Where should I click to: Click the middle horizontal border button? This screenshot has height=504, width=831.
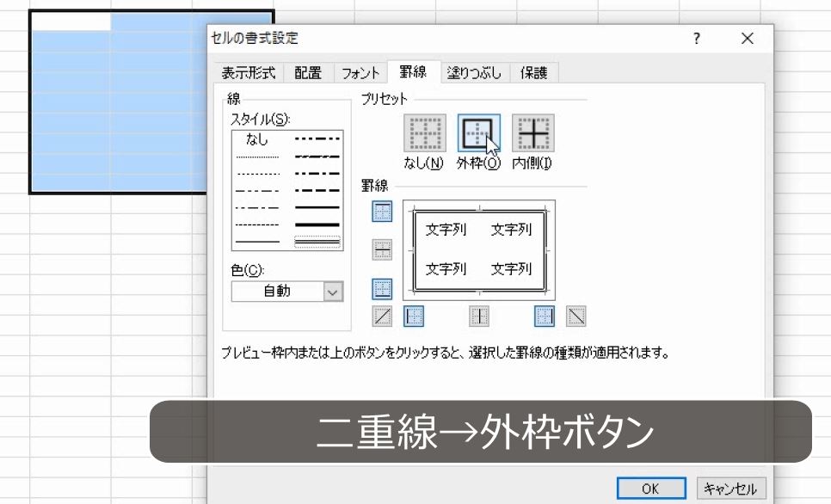pos(381,250)
